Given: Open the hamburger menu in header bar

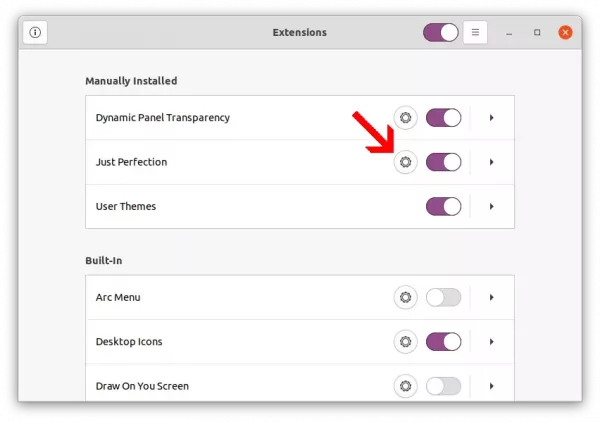Looking at the screenshot, I should pos(475,33).
